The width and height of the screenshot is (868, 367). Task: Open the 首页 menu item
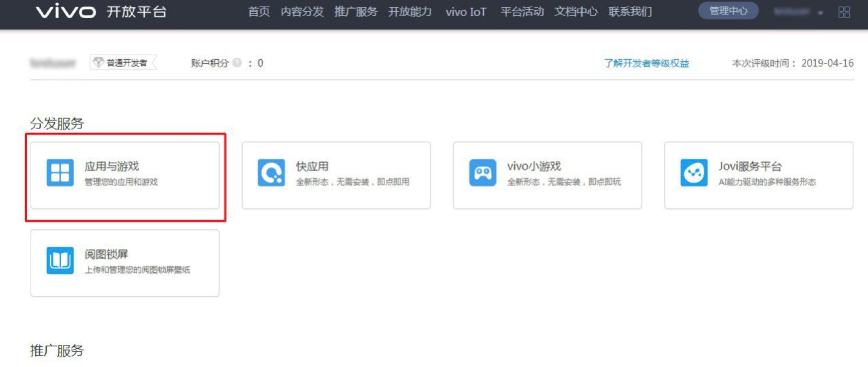(259, 12)
